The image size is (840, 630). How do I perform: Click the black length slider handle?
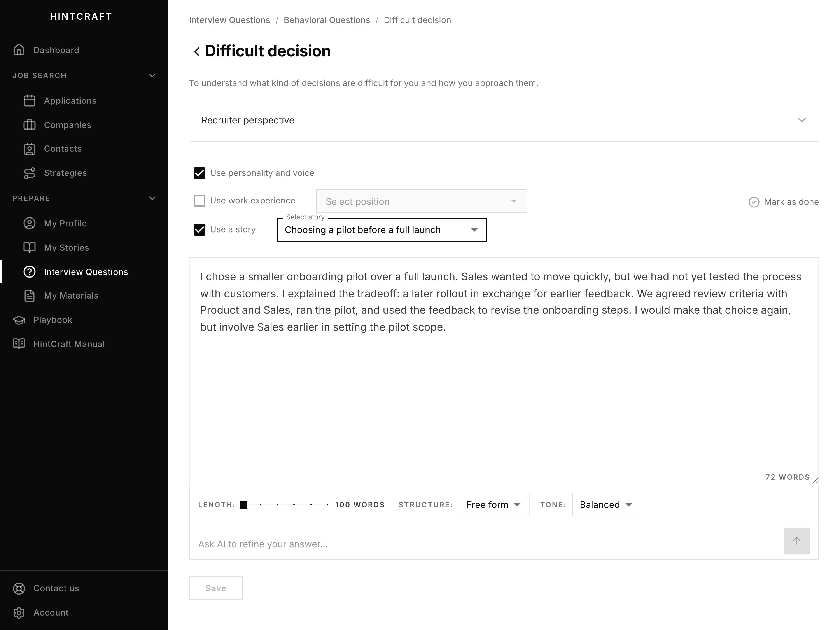(243, 505)
